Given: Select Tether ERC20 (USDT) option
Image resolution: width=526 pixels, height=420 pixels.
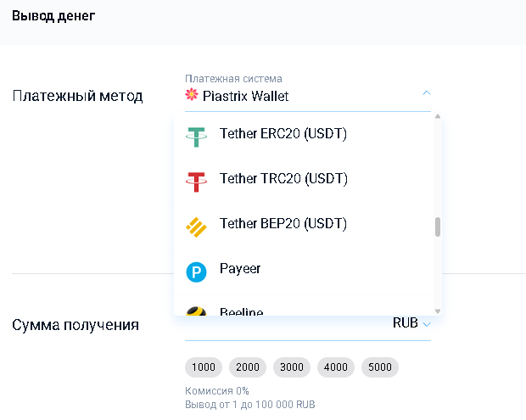Looking at the screenshot, I should [283, 134].
